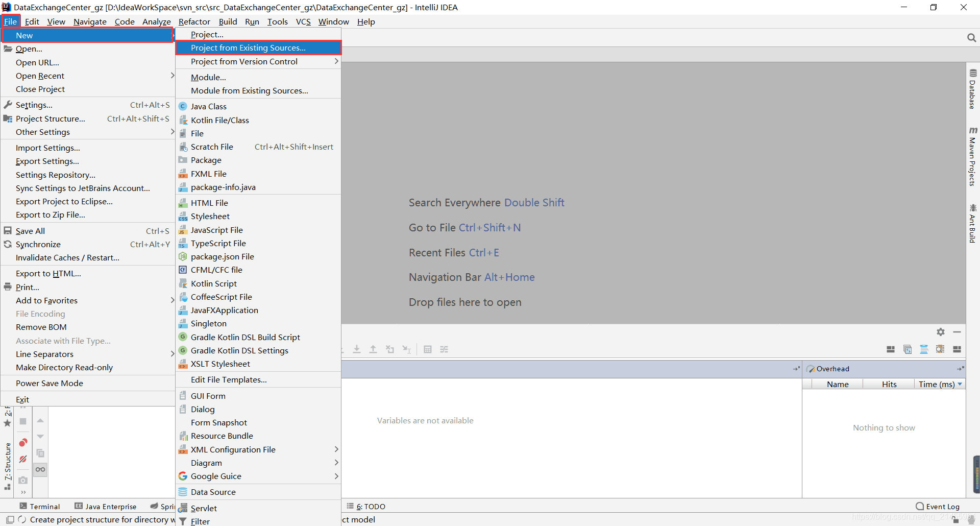The image size is (980, 526).
Task: Click the glasses watches icon
Action: tap(40, 469)
